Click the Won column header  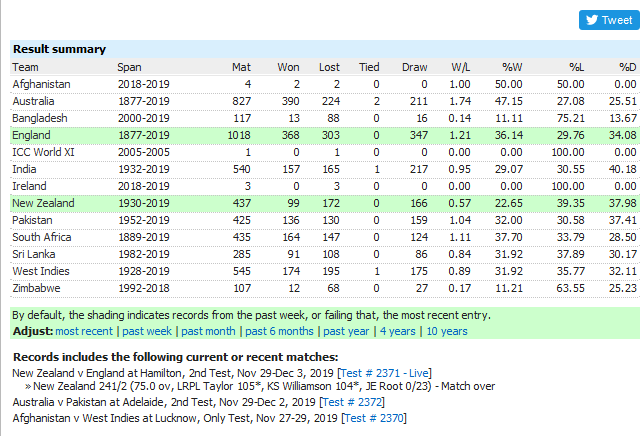(x=288, y=67)
